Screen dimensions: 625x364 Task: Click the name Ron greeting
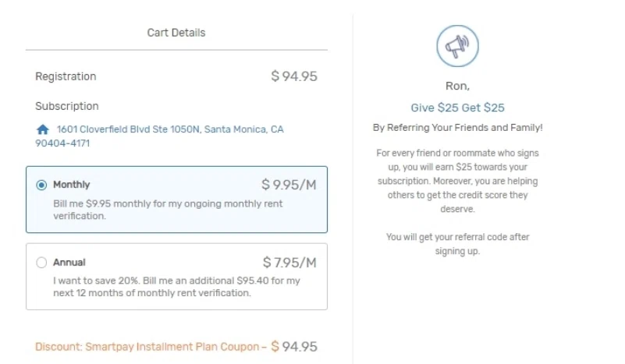tap(457, 87)
